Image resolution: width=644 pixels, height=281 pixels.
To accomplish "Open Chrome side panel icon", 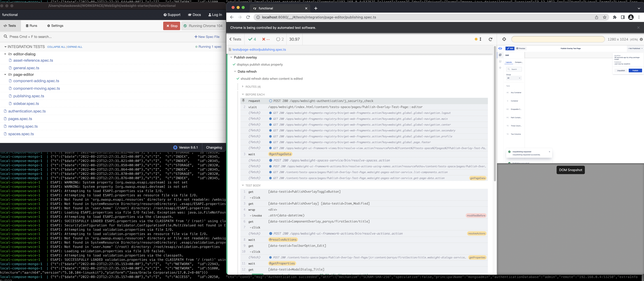I will (x=623, y=17).
